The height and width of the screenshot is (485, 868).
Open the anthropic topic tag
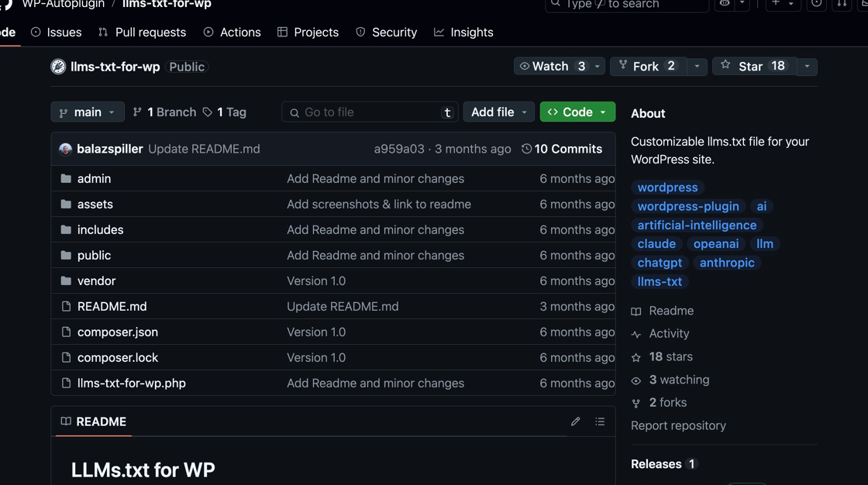click(728, 263)
